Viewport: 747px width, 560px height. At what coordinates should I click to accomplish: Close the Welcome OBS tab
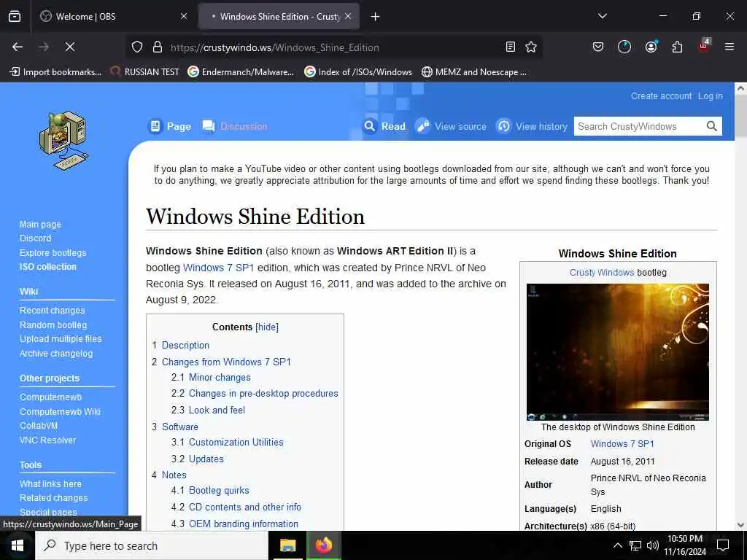[184, 16]
